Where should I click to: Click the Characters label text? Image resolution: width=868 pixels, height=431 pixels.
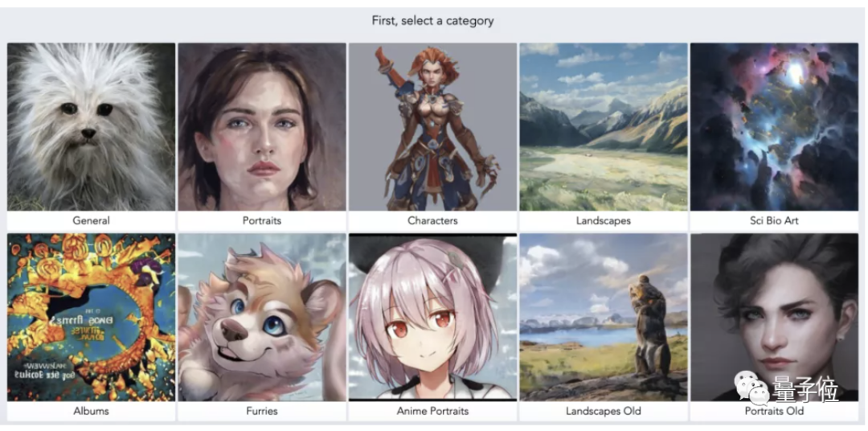[433, 220]
